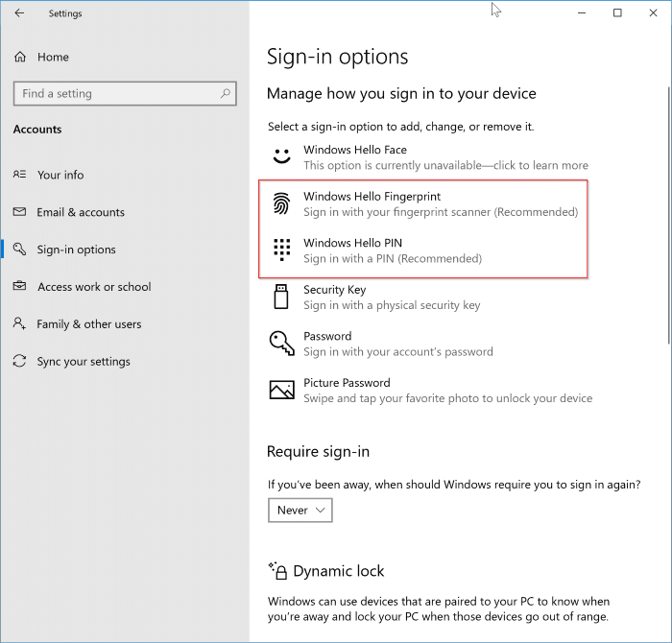
Task: Click 'Swipe and tap your favorite photo' text
Action: coord(448,398)
